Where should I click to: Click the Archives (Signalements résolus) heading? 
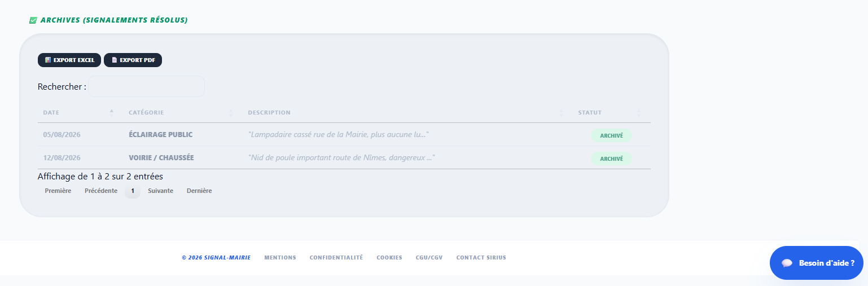click(114, 20)
